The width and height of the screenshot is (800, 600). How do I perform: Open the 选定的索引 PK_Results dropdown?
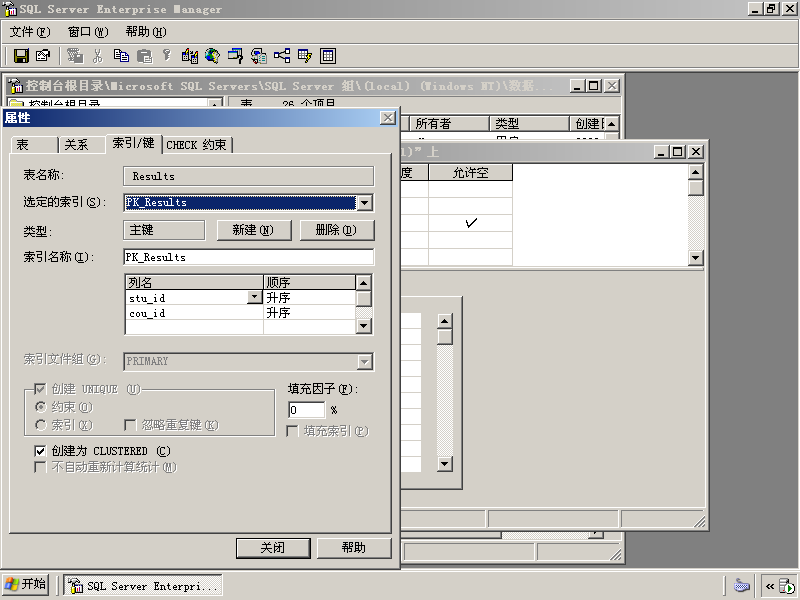(x=364, y=203)
